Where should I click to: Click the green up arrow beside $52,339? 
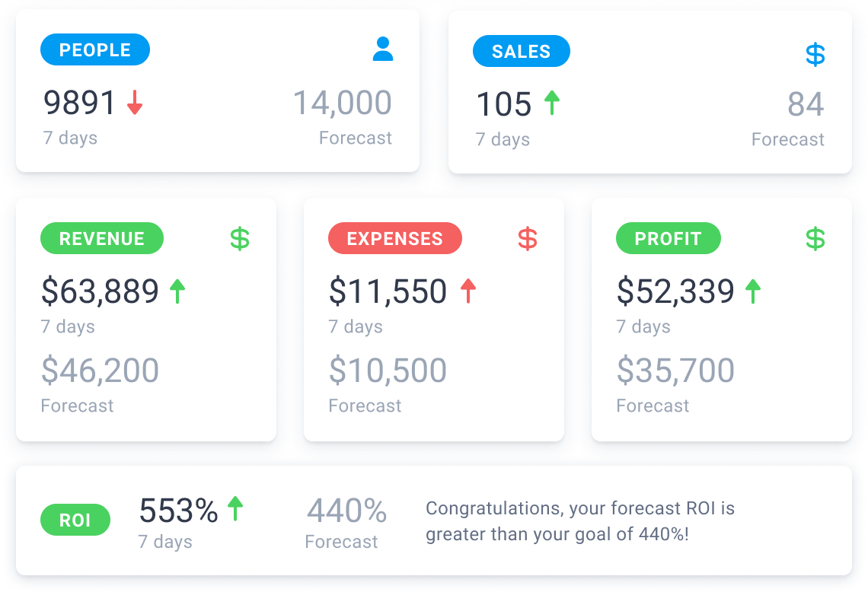pos(753,291)
